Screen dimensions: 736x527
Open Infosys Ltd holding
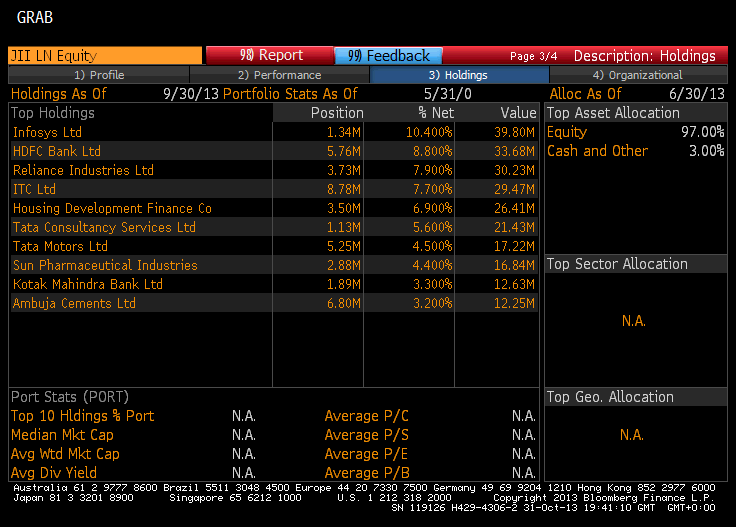tap(47, 132)
